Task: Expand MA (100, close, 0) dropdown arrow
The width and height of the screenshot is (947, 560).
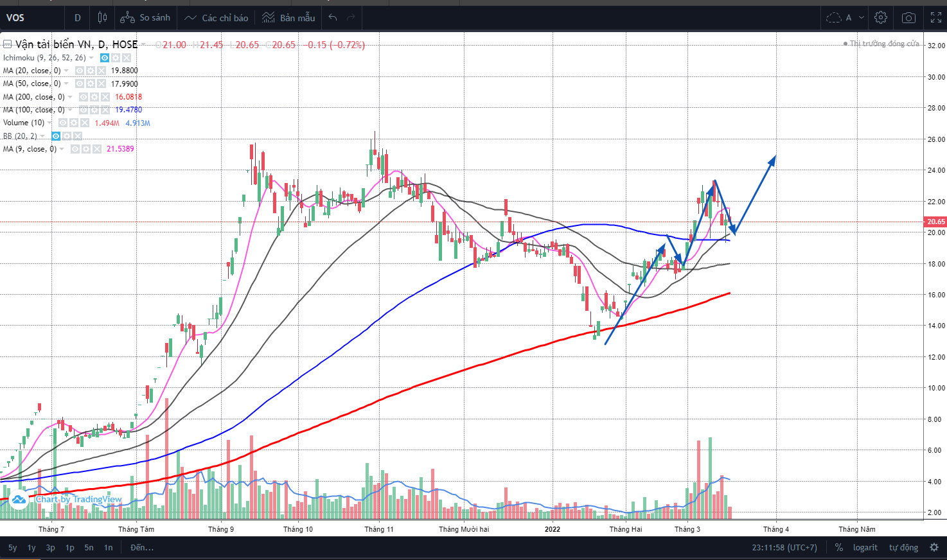Action: [x=71, y=110]
